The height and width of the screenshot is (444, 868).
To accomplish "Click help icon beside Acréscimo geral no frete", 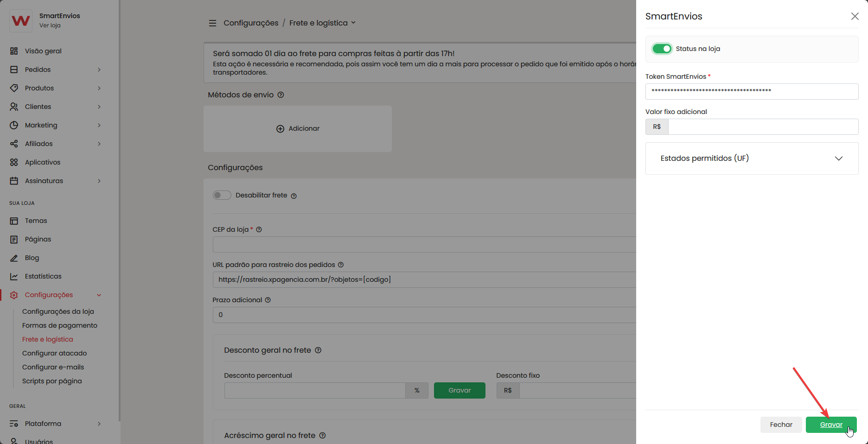I will coord(322,436).
